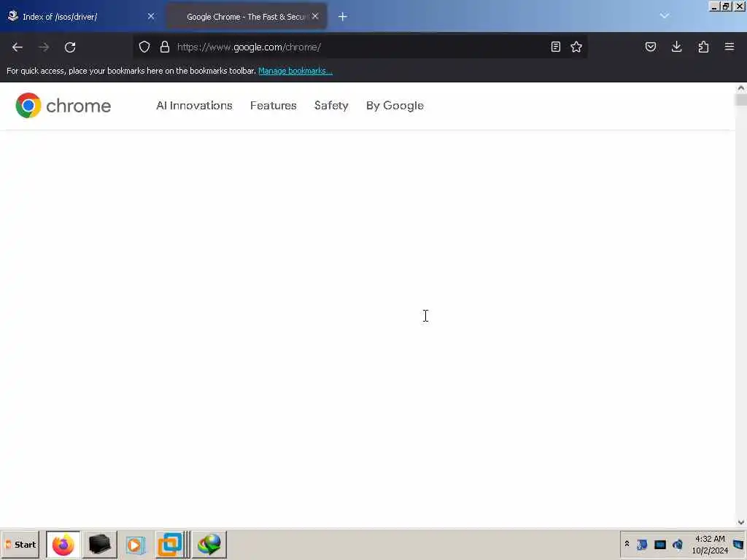Click the vertical scrollbar thumb
The height and width of the screenshot is (560, 747).
pos(741,100)
